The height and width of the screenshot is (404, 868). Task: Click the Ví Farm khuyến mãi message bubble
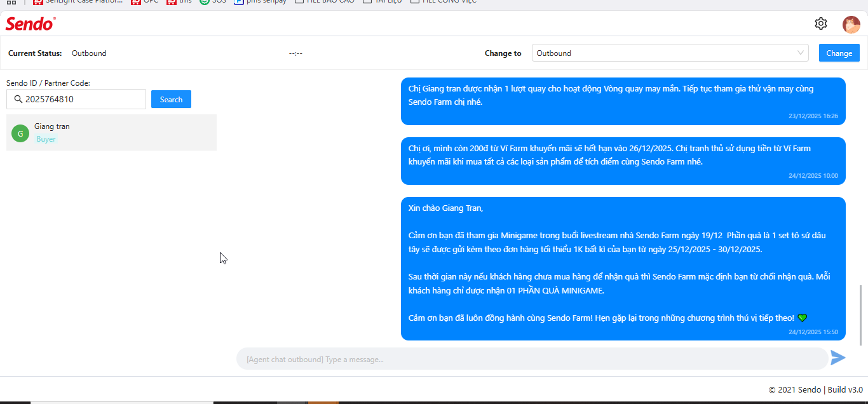point(623,161)
